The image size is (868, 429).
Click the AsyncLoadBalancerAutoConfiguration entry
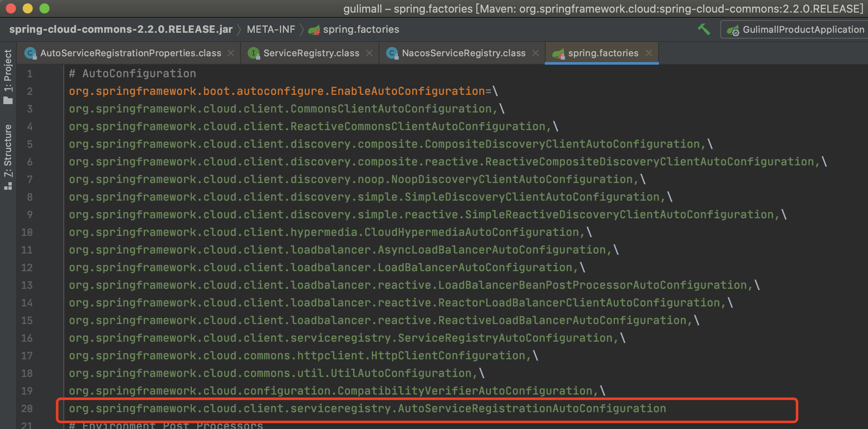(337, 250)
